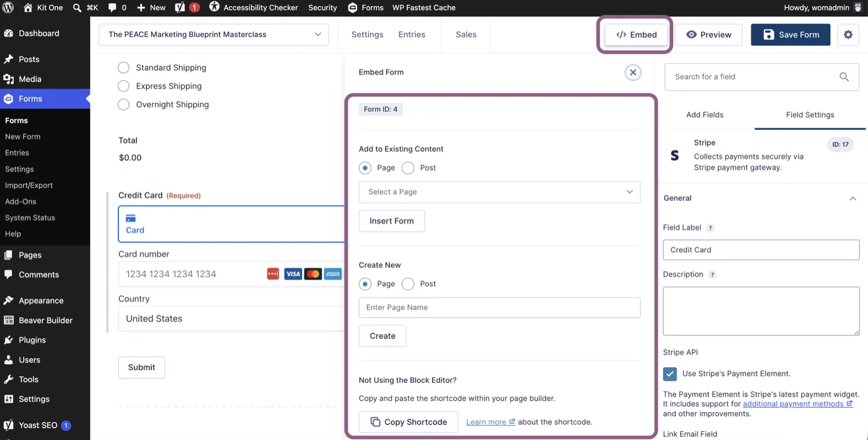Open the Learn more shortcode link
Viewport: 868px width, 440px height.
(490, 422)
